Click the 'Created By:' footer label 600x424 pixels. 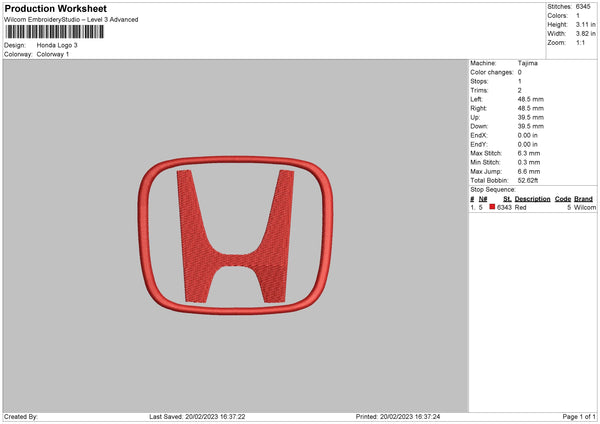coord(21,417)
